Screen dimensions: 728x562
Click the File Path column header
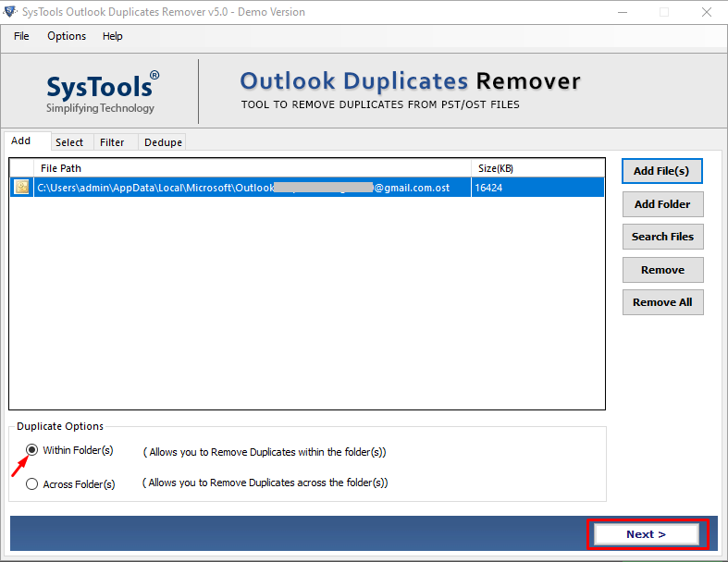coord(253,168)
